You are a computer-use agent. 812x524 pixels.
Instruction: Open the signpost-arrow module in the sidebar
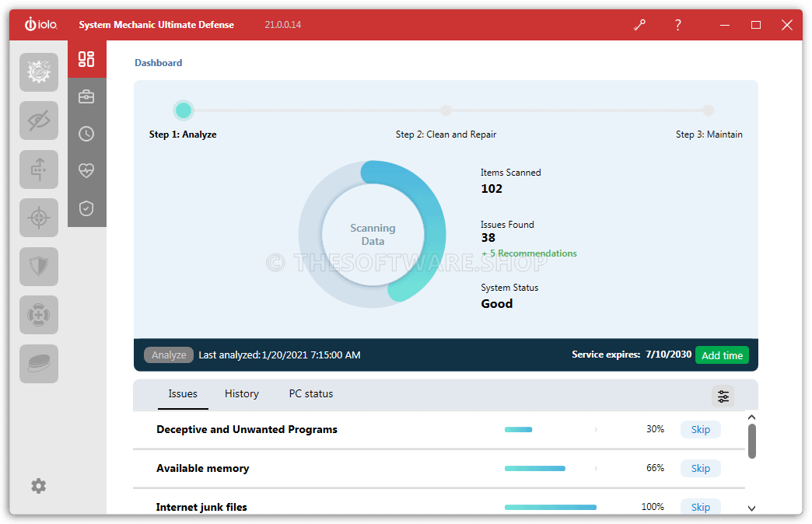click(x=39, y=169)
